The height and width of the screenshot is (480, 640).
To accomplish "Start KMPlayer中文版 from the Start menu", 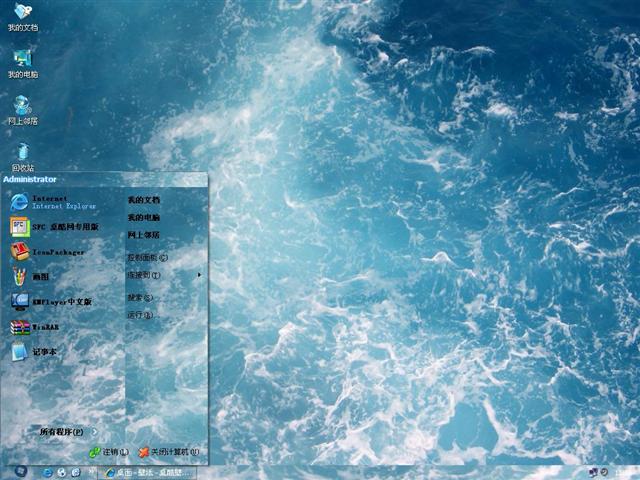I will click(x=51, y=302).
